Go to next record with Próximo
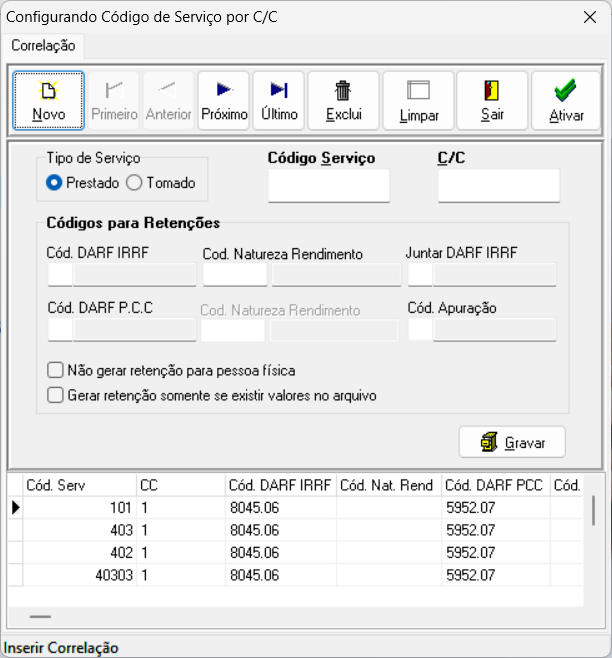This screenshot has width=612, height=658. (x=224, y=100)
